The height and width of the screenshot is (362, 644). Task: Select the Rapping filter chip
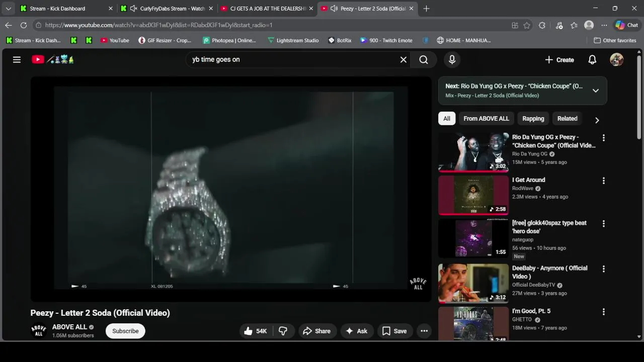(533, 119)
